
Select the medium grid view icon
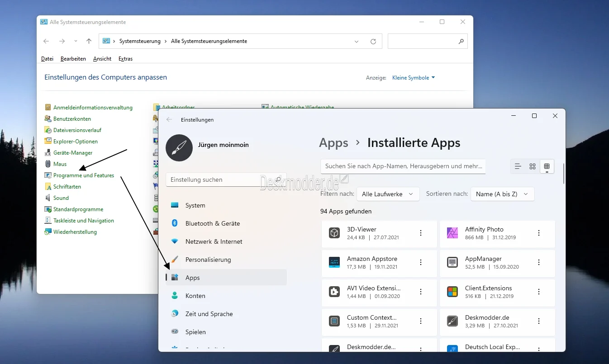[533, 166]
